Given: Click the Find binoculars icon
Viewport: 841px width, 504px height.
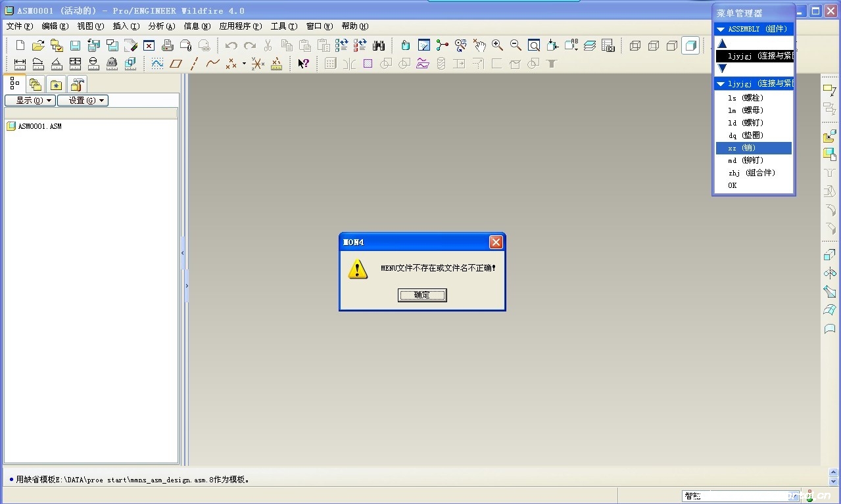Looking at the screenshot, I should pos(378,45).
